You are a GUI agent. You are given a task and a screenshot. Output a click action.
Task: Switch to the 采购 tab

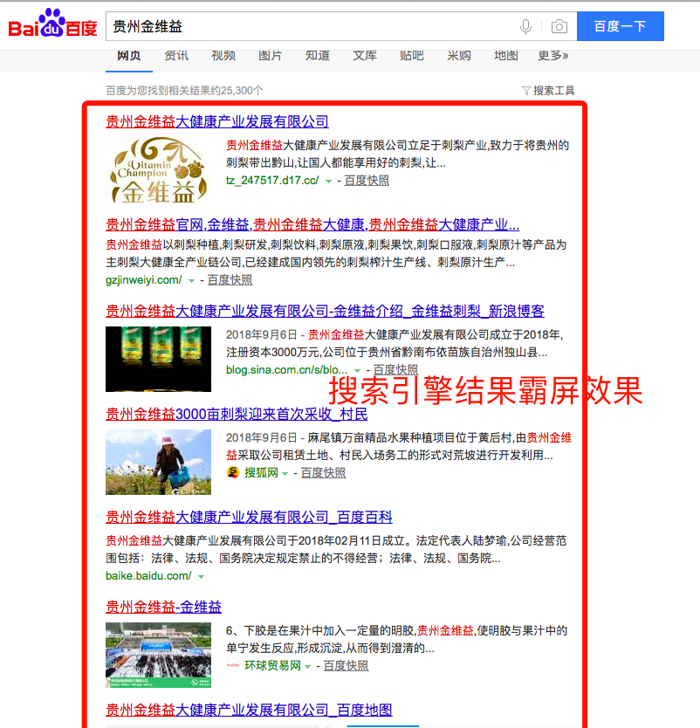tap(459, 56)
